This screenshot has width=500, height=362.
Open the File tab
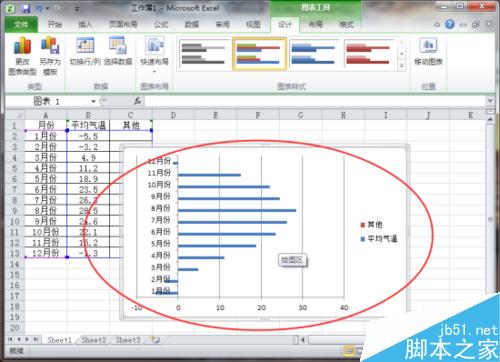(x=21, y=24)
